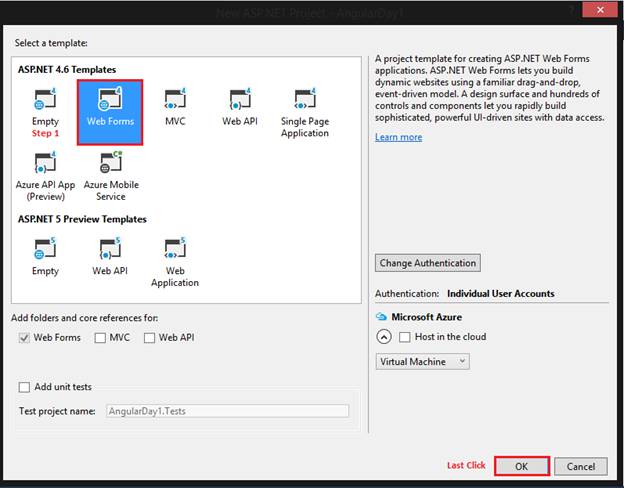Click the Microsoft Azure heading text
Viewport: 624px width, 488px height.
click(x=427, y=317)
